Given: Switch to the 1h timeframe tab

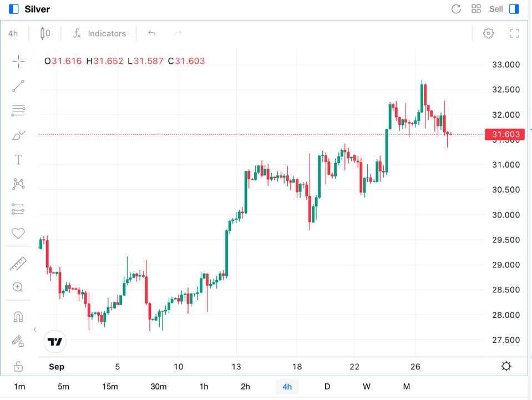Looking at the screenshot, I should point(204,387).
